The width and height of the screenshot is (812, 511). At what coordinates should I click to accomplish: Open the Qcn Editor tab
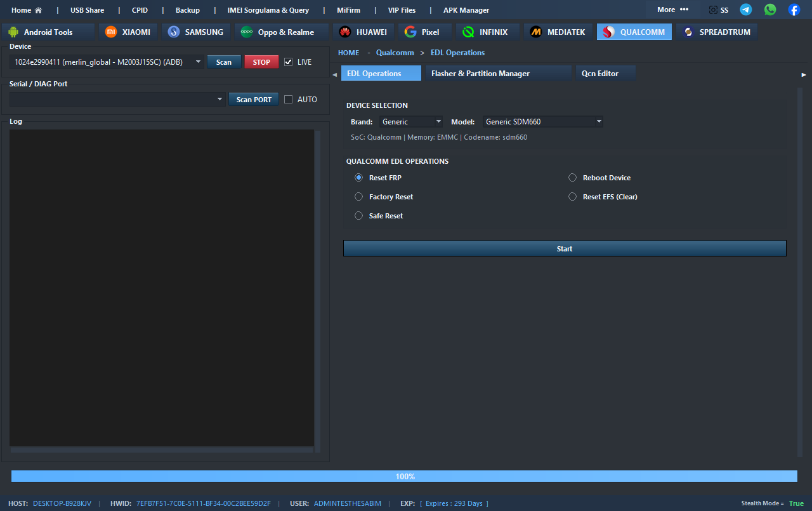(x=599, y=74)
